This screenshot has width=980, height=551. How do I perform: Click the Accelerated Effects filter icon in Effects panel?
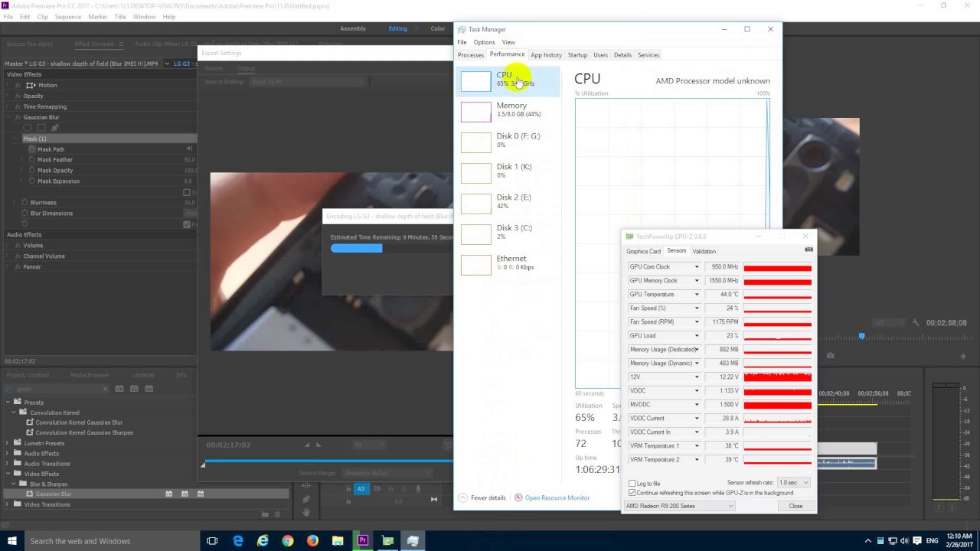(x=119, y=389)
